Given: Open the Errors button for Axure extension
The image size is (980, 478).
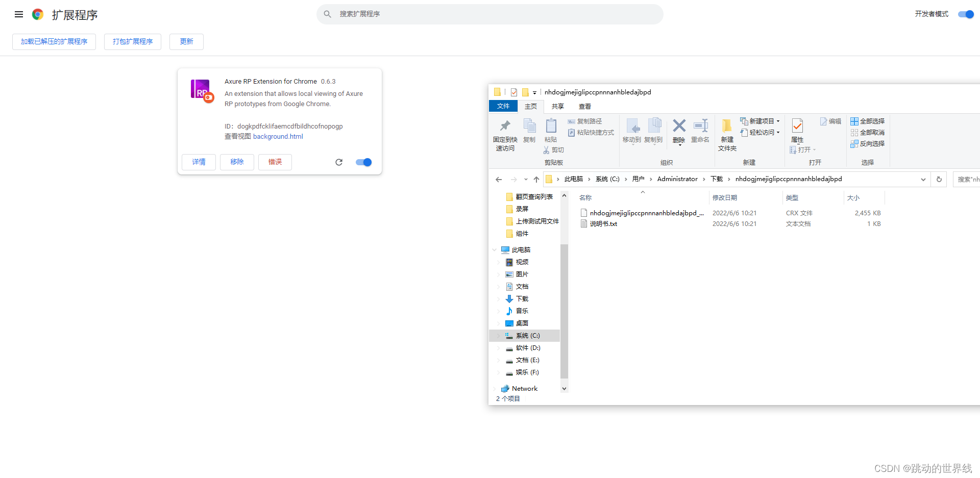Looking at the screenshot, I should click(x=275, y=162).
